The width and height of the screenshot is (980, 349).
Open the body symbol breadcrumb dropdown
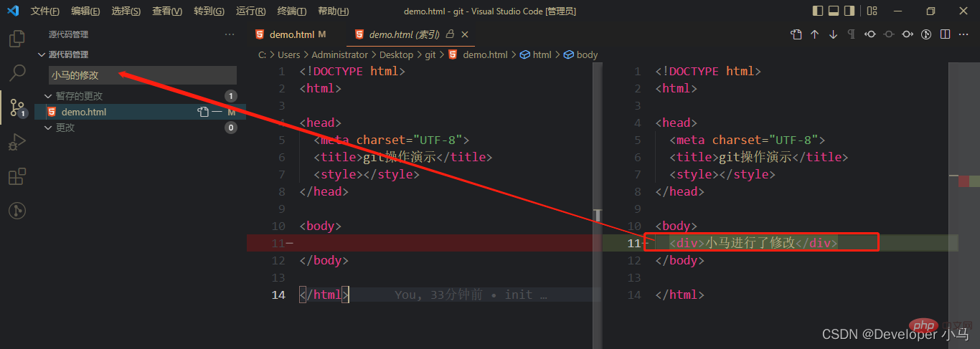point(581,54)
